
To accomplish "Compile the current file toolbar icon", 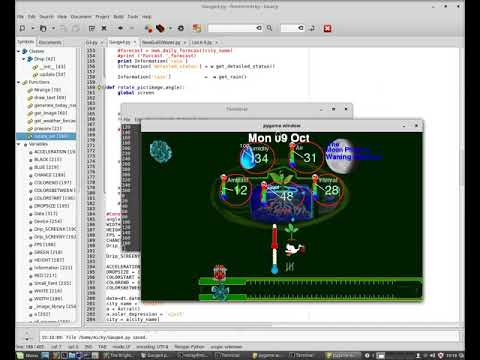I will pos(148,28).
